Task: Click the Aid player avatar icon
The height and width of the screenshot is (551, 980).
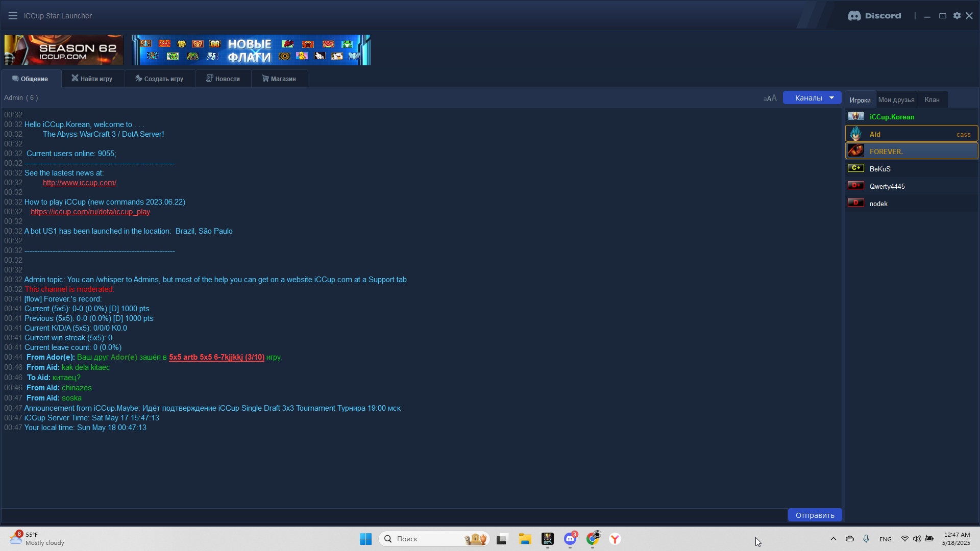Action: pyautogui.click(x=856, y=134)
